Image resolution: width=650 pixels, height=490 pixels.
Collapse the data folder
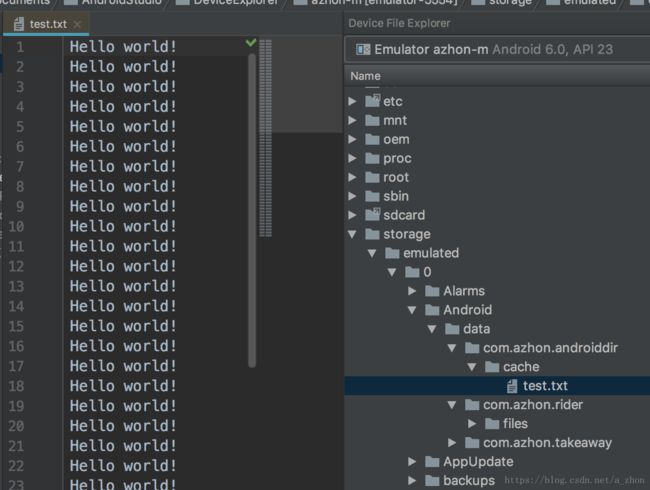point(432,329)
